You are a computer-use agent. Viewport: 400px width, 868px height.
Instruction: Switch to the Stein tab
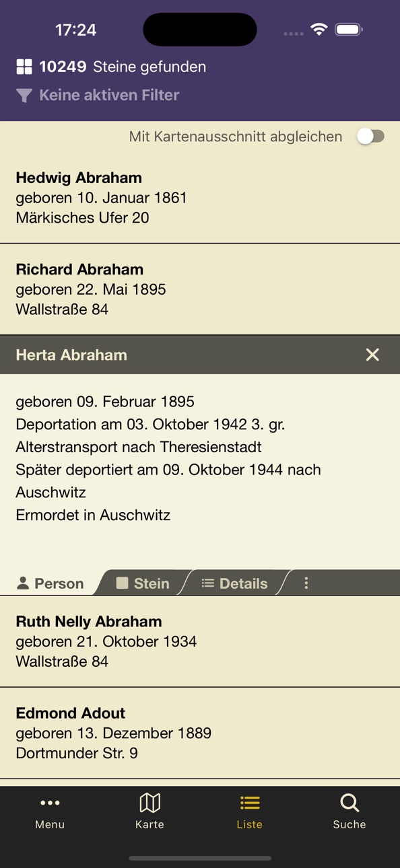pos(142,583)
